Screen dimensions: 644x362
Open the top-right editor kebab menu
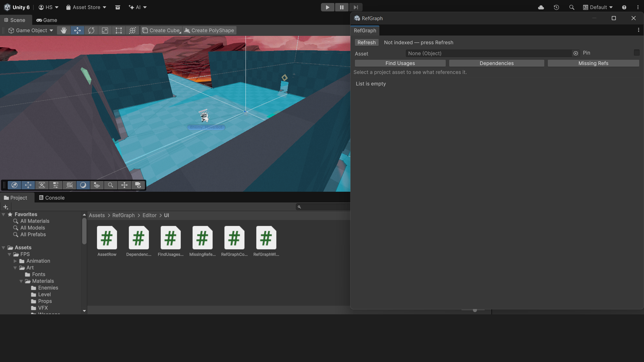(638, 7)
